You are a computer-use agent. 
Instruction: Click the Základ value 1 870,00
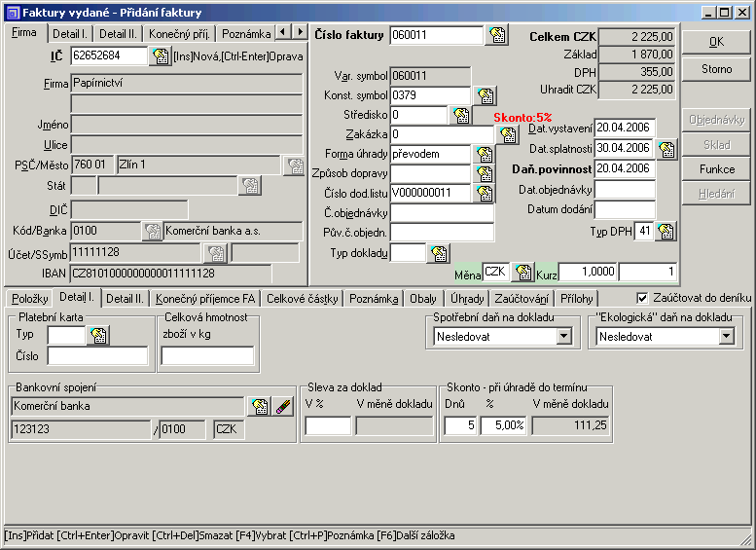tap(636, 55)
